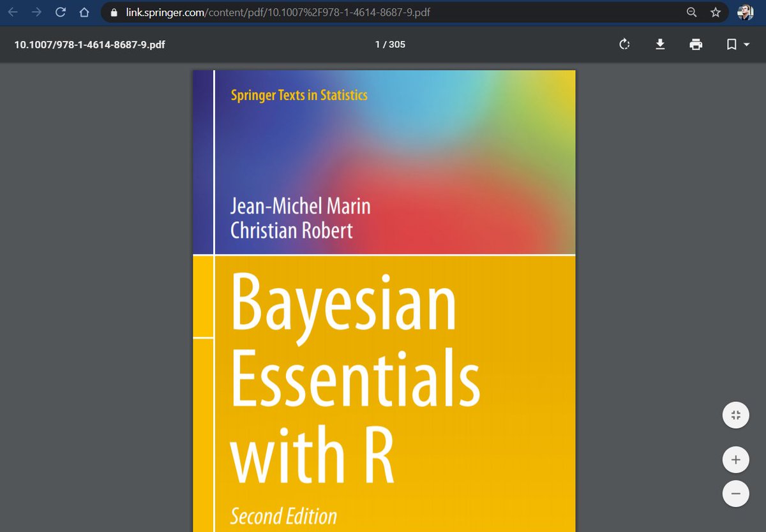Print the current PDF document
Image resolution: width=766 pixels, height=532 pixels.
coord(696,45)
